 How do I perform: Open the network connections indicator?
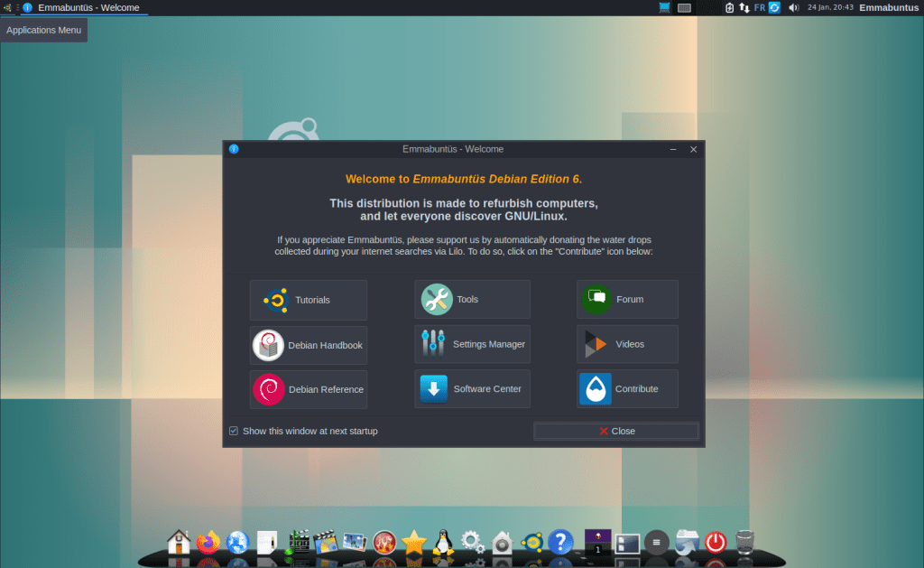744,7
